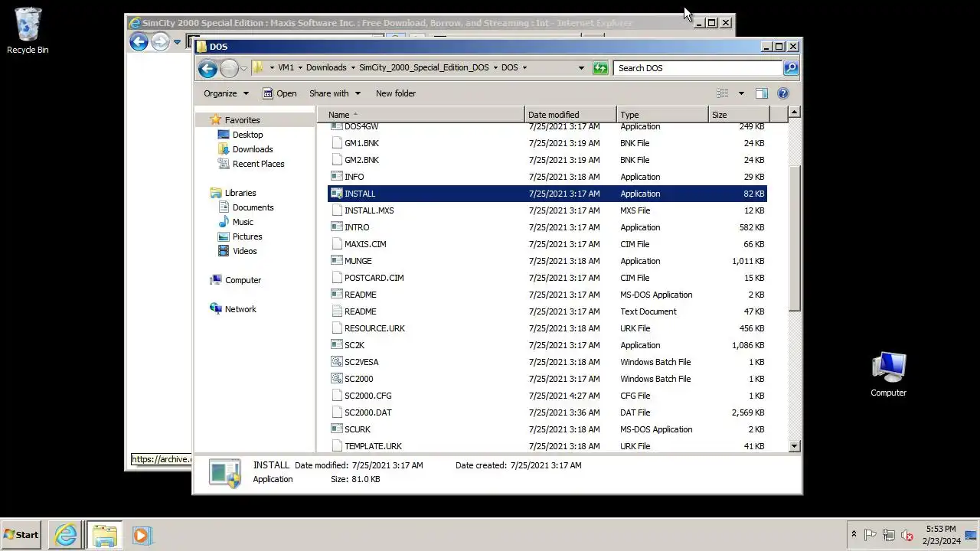980x551 pixels.
Task: Select Network in the navigation pane
Action: click(240, 309)
